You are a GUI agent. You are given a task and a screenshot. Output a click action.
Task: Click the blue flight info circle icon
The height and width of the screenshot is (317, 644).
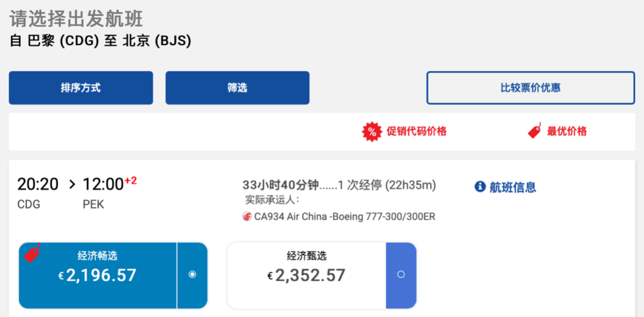[480, 187]
